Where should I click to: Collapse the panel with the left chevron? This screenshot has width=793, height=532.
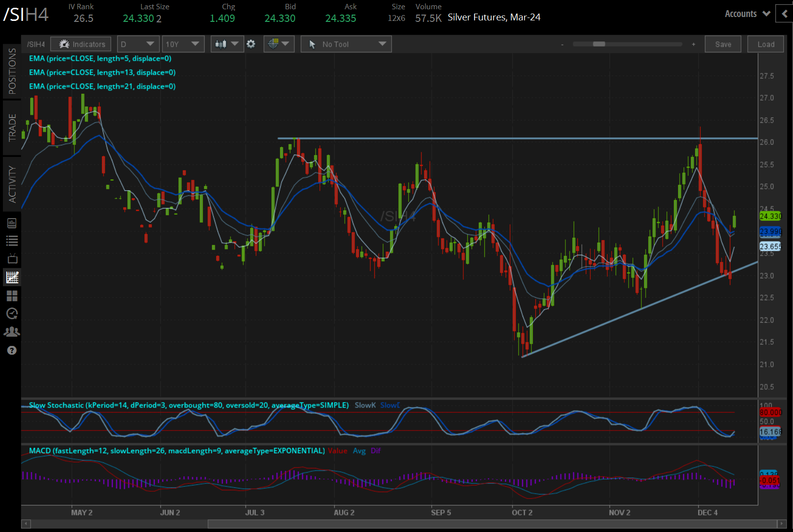click(784, 14)
